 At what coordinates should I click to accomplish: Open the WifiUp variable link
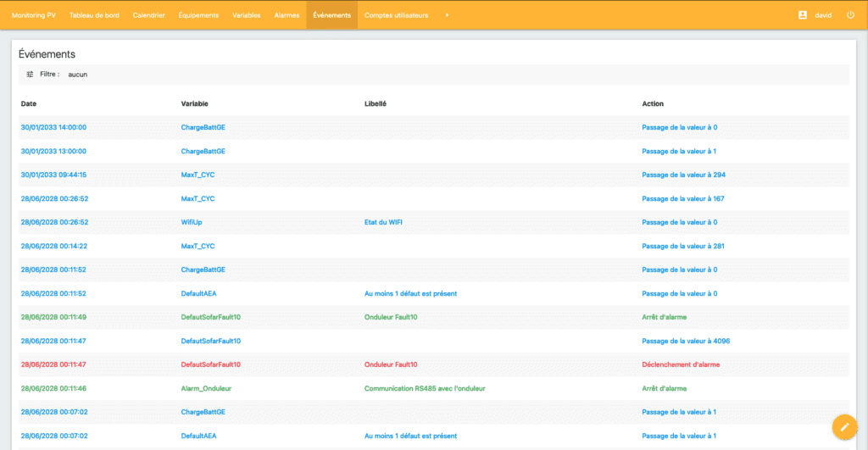tap(192, 222)
